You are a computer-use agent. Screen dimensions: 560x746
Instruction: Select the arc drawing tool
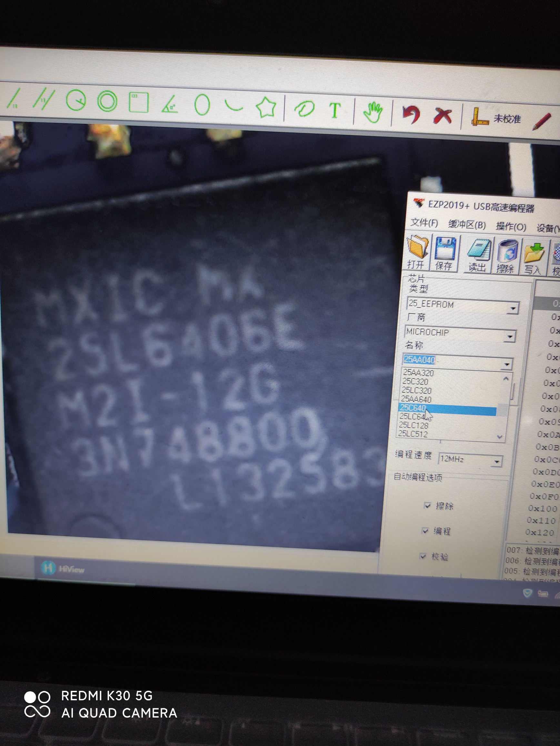234,106
